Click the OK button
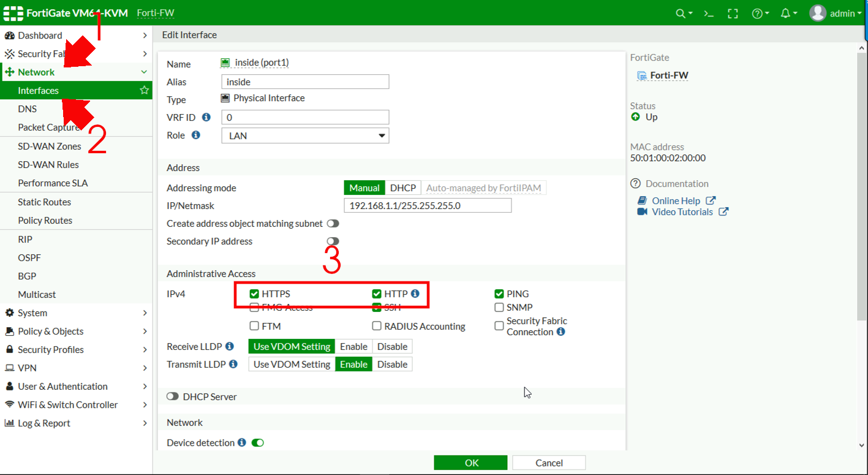This screenshot has height=475, width=868. (471, 463)
